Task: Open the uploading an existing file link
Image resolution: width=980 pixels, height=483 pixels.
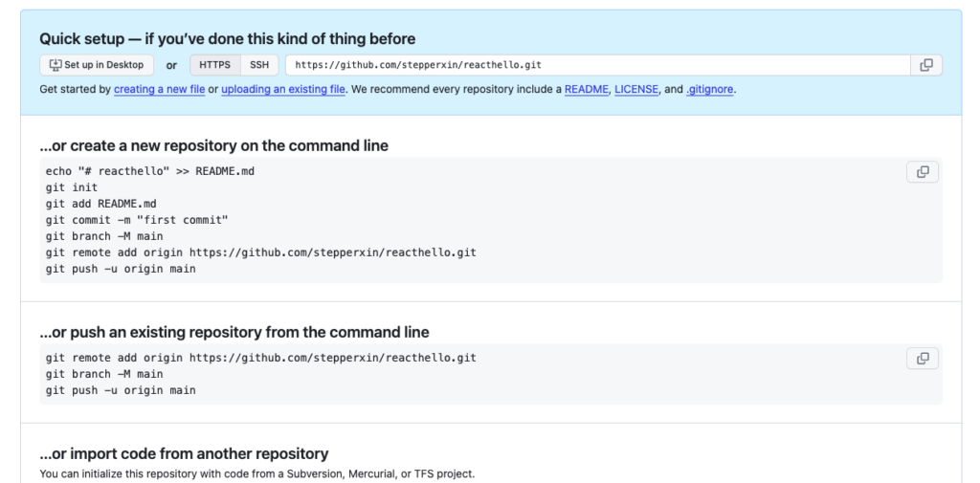Action: (283, 89)
